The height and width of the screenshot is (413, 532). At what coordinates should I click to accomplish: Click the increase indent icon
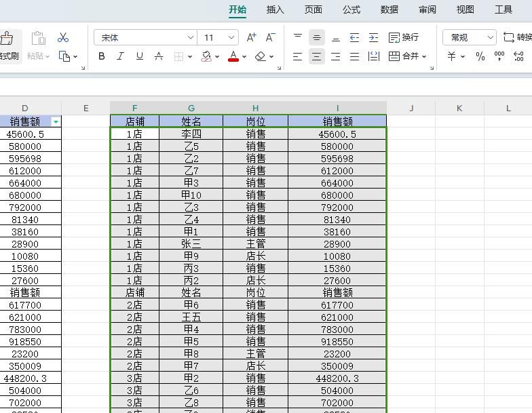pyautogui.click(x=373, y=37)
